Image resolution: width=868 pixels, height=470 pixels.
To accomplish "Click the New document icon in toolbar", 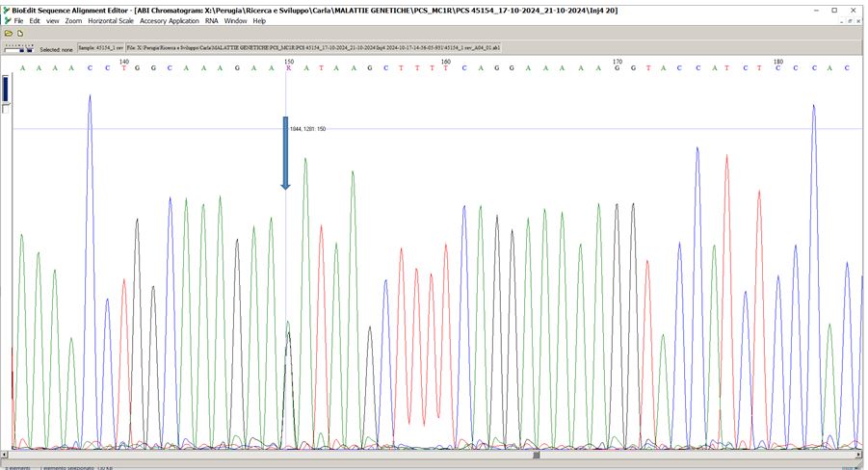I will point(19,33).
